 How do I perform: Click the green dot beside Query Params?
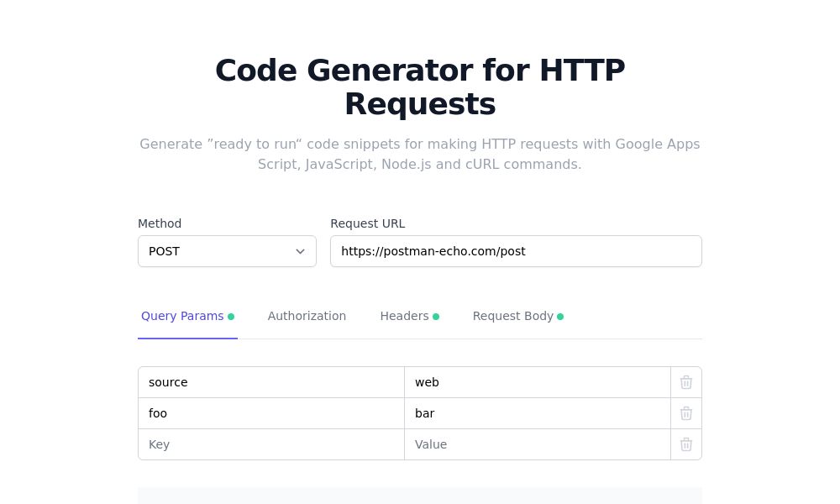(231, 317)
